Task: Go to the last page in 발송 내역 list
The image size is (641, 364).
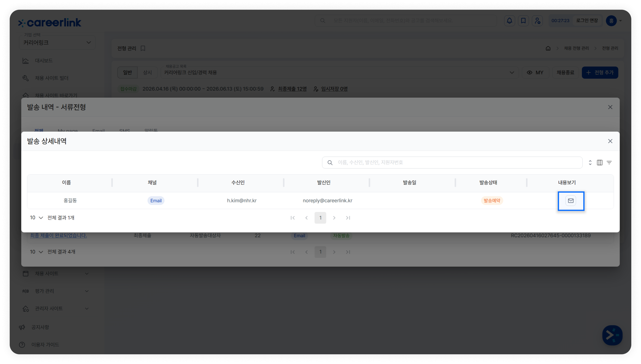Action: (348, 252)
